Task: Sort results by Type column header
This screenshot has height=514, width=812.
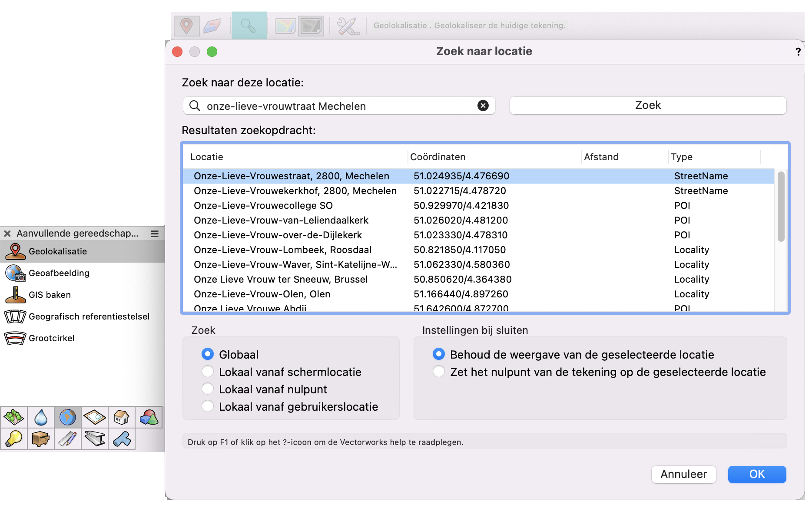Action: coord(715,157)
